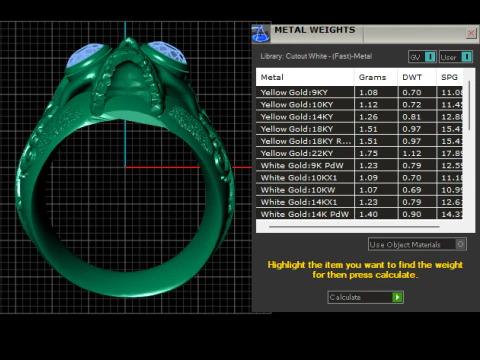Select the Yellow Gold:14KY row

tap(359, 117)
